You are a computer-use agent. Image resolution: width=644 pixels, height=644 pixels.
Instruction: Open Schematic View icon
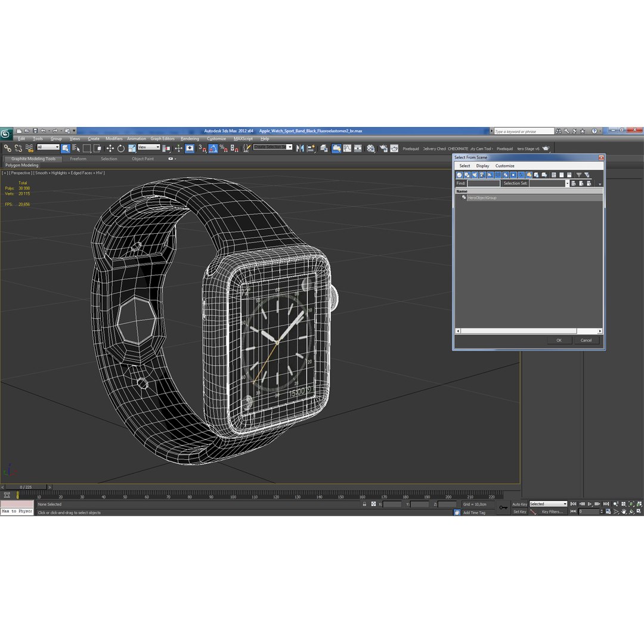358,148
